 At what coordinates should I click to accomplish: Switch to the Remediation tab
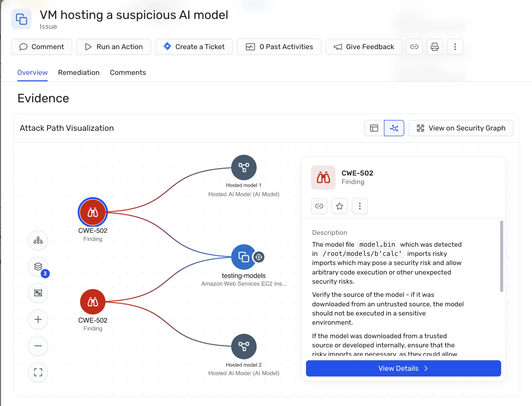(79, 73)
